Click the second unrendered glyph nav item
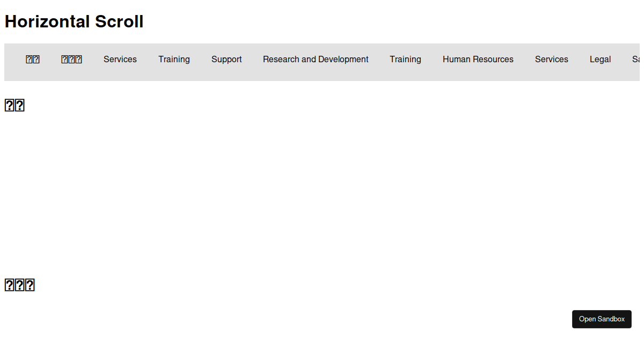 pyautogui.click(x=71, y=59)
